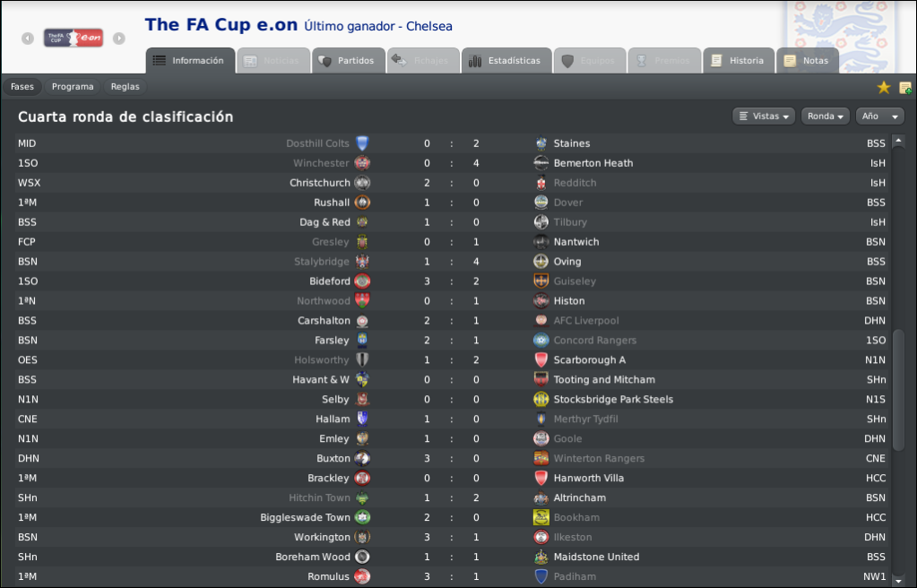Click the add note icon beside star

coord(905,88)
